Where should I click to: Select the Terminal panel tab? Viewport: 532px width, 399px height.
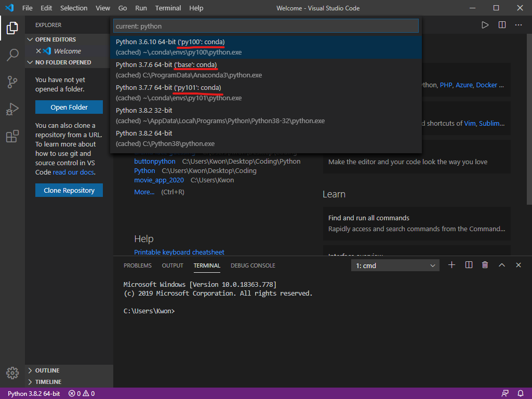coord(207,265)
